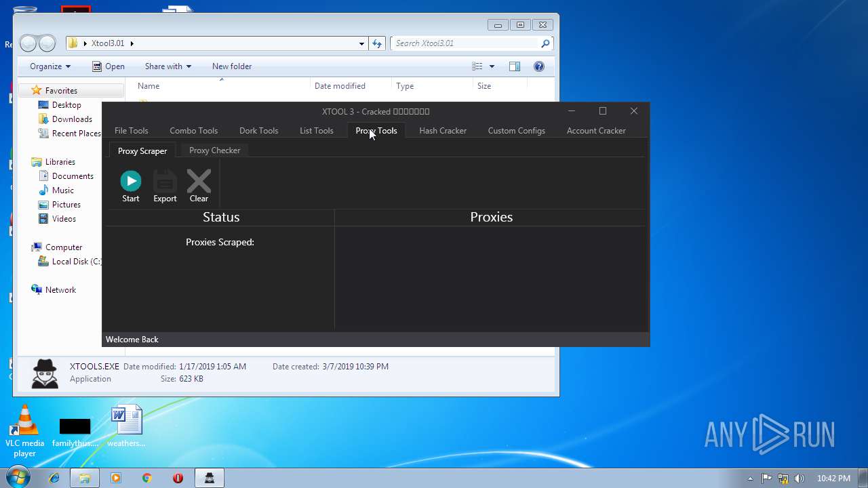Viewport: 868px width, 488px height.
Task: Go back in Explorer
Action: click(28, 43)
